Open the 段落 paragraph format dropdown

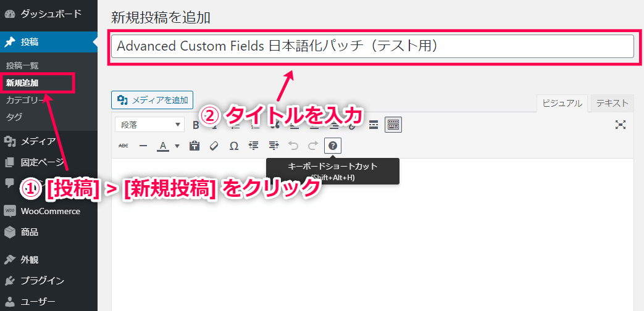click(x=149, y=125)
